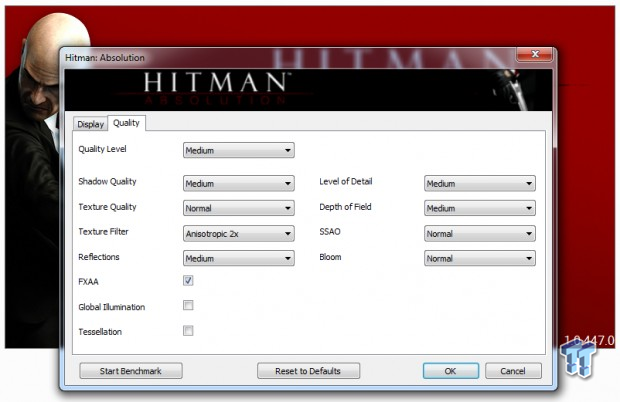Click the Depth of Field label
Image resolution: width=620 pixels, height=402 pixels.
tap(345, 207)
